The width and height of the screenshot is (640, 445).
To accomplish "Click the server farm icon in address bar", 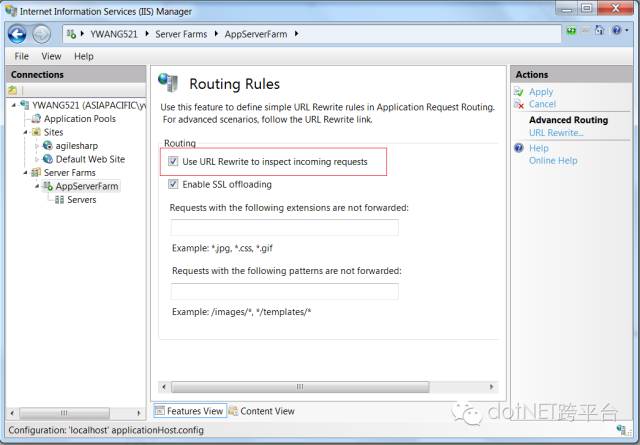I will point(71,34).
